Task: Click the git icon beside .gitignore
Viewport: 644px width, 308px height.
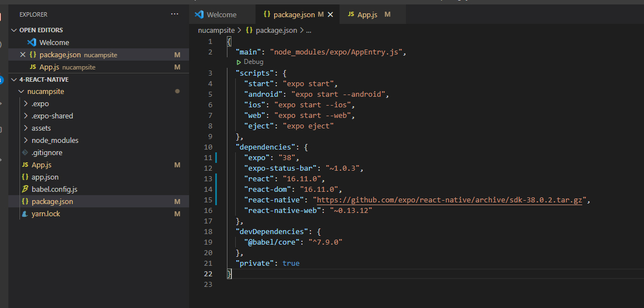Action: click(x=25, y=153)
